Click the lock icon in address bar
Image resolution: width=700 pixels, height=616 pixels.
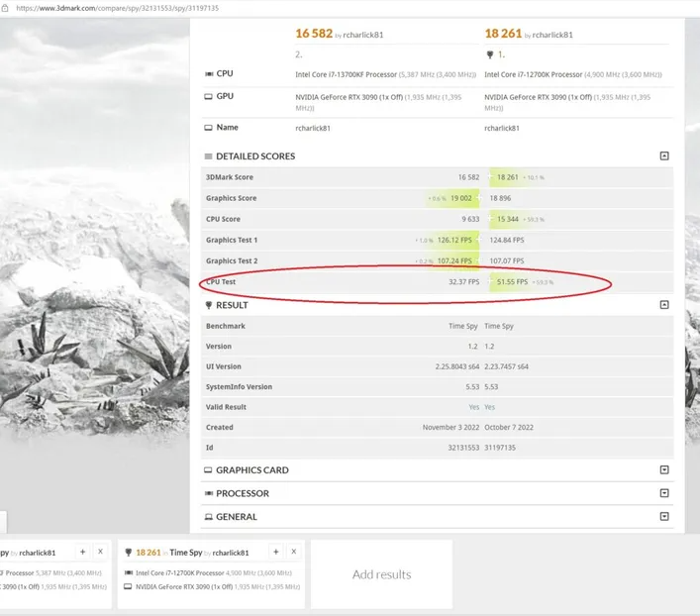pos(5,8)
